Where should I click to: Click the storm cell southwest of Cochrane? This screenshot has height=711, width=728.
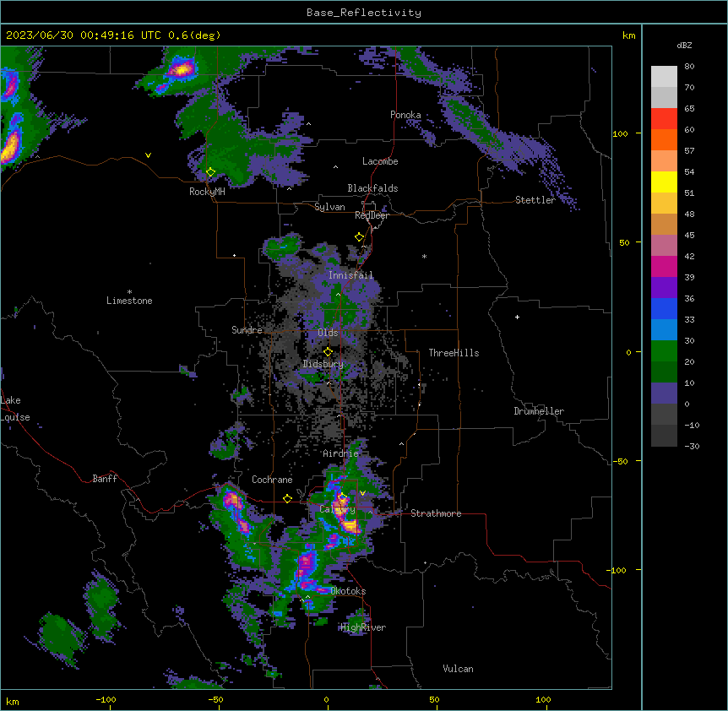(x=232, y=502)
